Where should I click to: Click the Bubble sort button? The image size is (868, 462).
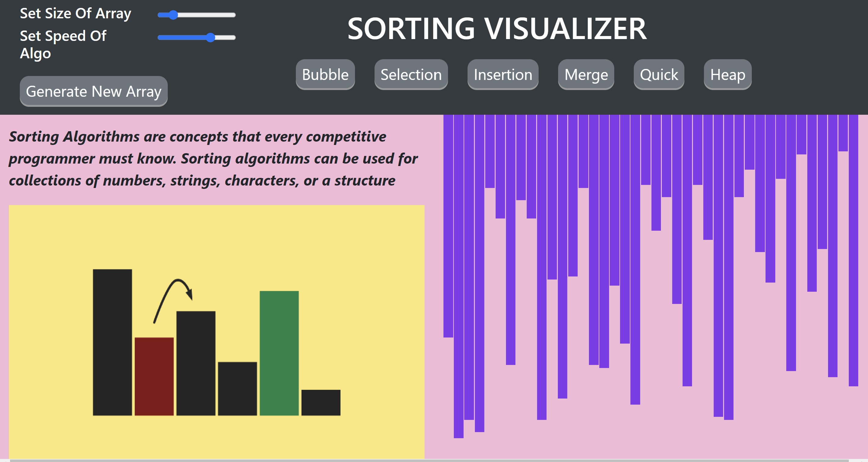[x=325, y=74]
